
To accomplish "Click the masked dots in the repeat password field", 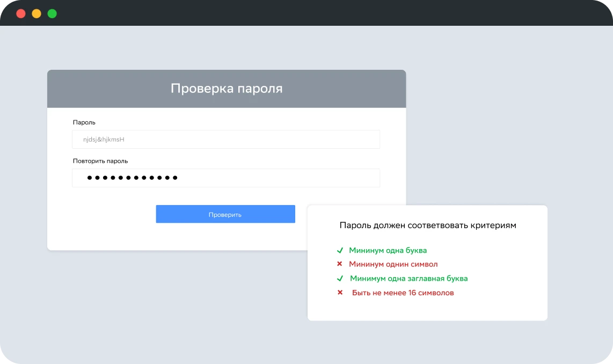I will (x=132, y=178).
